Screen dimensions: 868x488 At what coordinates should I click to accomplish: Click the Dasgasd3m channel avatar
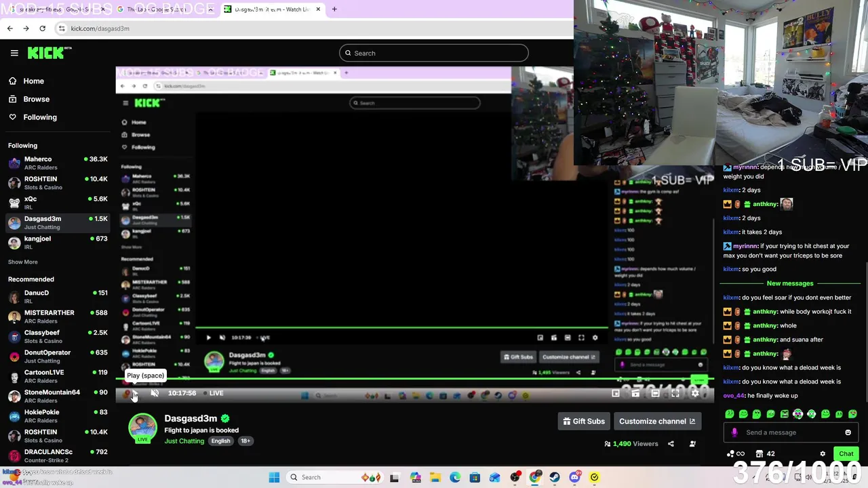click(x=142, y=428)
